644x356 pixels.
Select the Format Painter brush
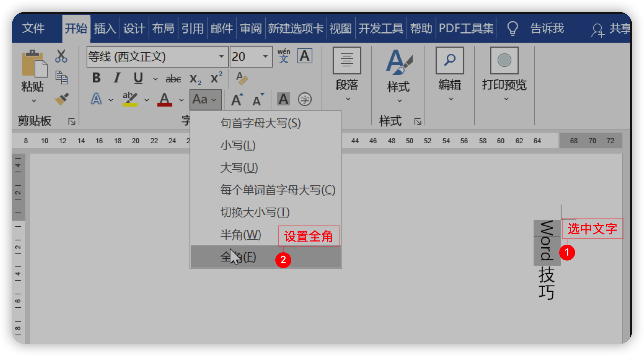pyautogui.click(x=62, y=99)
